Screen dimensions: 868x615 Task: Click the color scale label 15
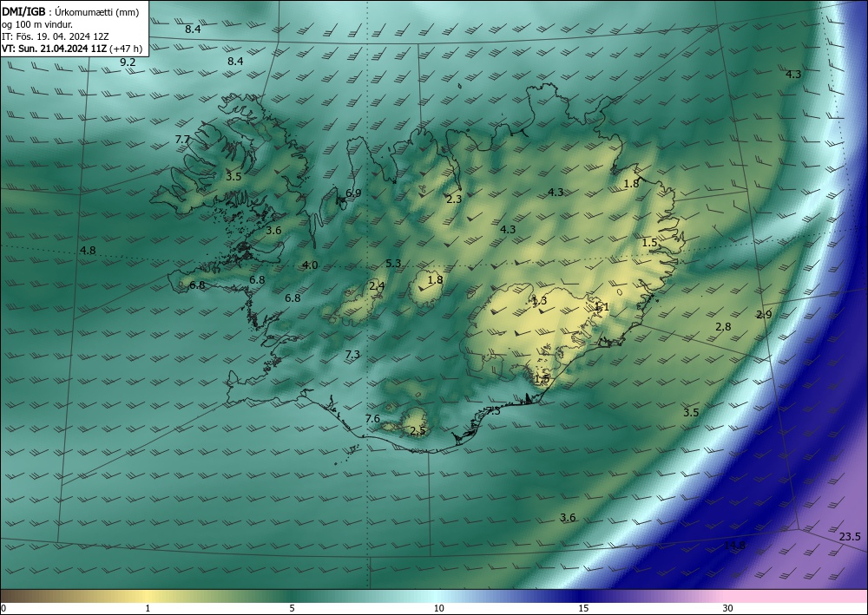point(583,608)
